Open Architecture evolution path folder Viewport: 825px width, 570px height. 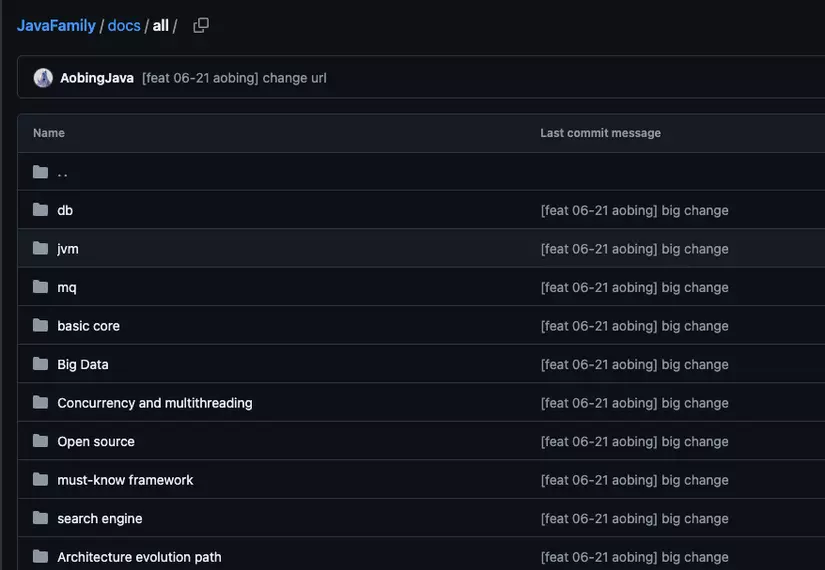(139, 557)
